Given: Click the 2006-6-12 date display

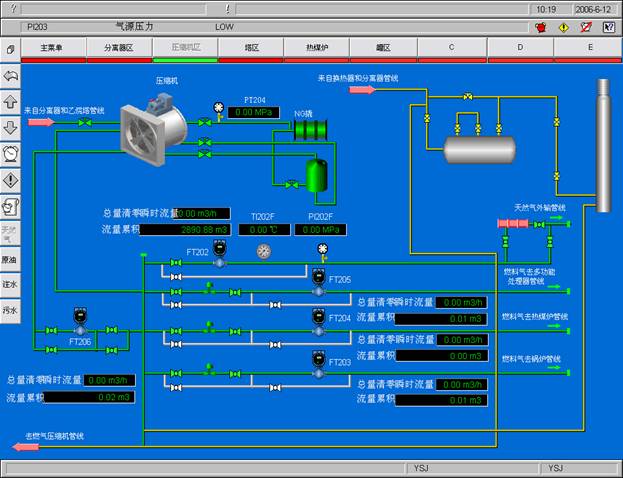Looking at the screenshot, I should pyautogui.click(x=593, y=9).
